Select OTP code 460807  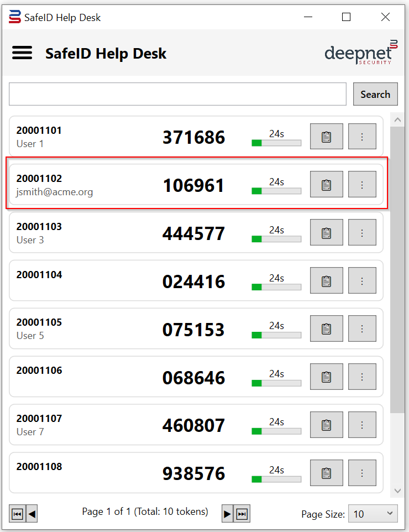193,425
